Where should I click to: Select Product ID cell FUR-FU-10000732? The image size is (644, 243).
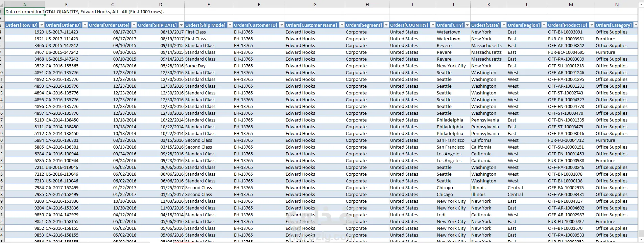(571, 221)
